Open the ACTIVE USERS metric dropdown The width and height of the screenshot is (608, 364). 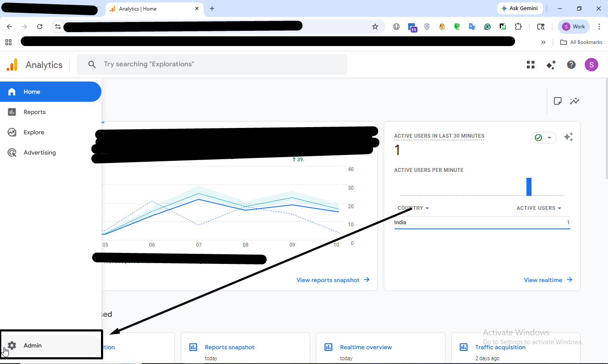539,208
